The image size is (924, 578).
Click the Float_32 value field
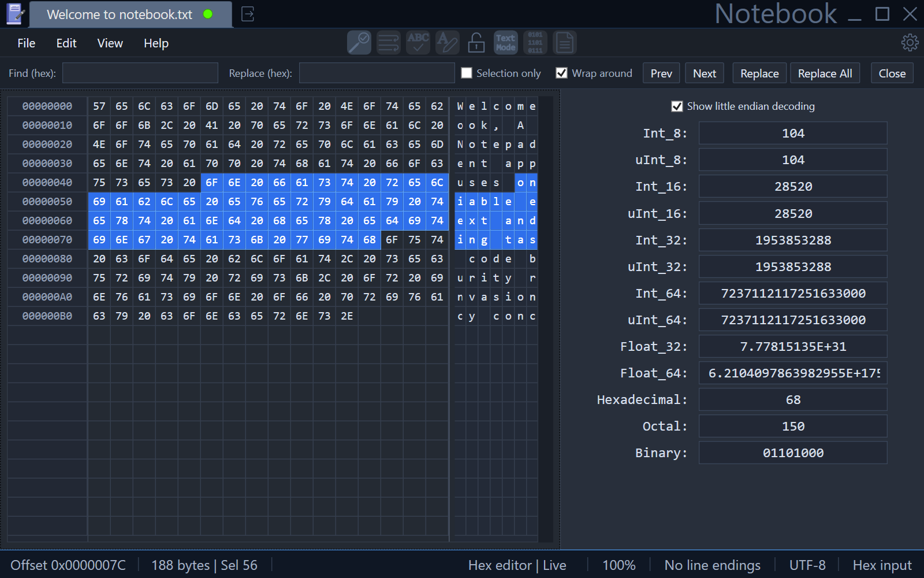click(x=793, y=347)
